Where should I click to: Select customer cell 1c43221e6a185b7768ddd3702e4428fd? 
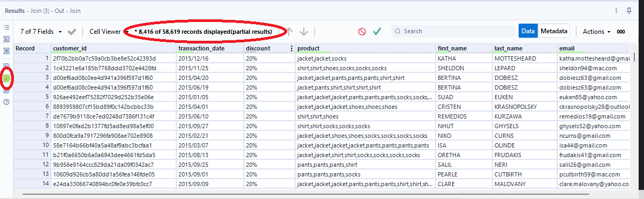[x=113, y=68]
